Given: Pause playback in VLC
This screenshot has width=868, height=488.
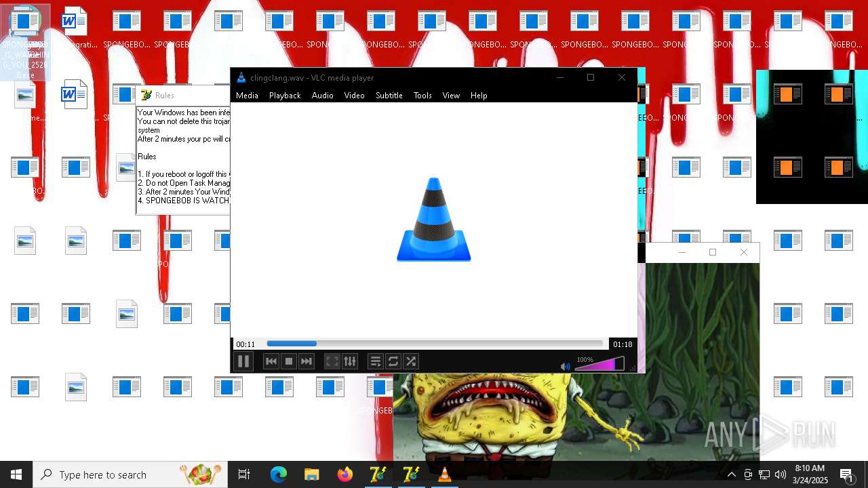Looking at the screenshot, I should [243, 361].
